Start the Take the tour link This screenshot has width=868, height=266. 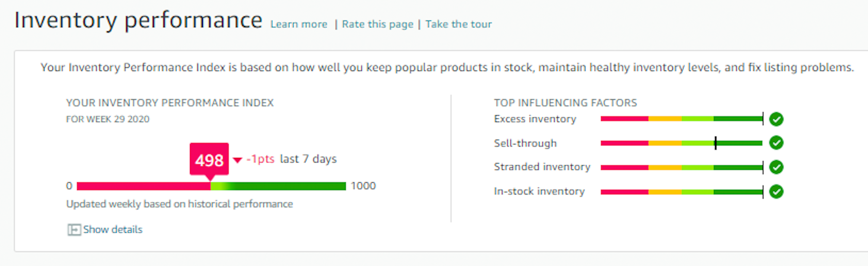pos(458,24)
